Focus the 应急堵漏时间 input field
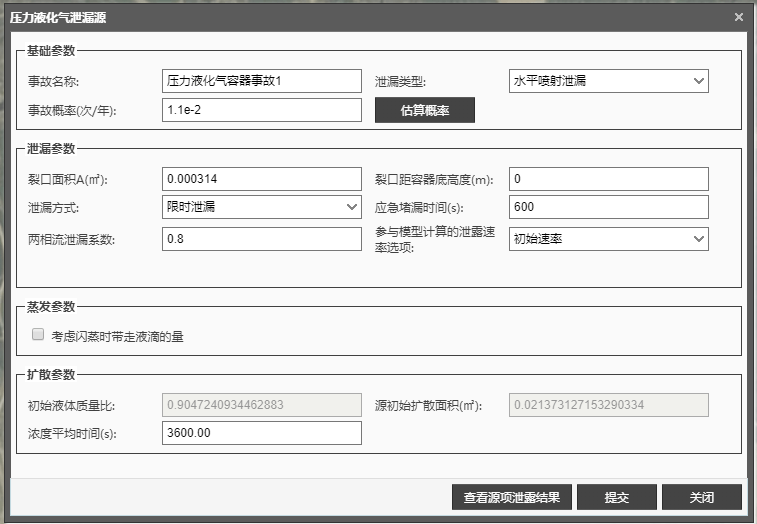This screenshot has width=757, height=524. (608, 207)
